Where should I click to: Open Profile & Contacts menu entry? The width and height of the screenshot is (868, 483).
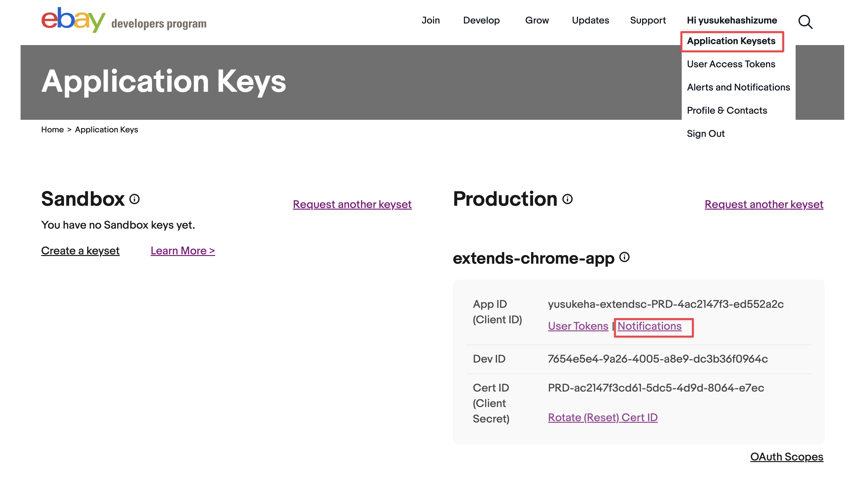click(727, 110)
